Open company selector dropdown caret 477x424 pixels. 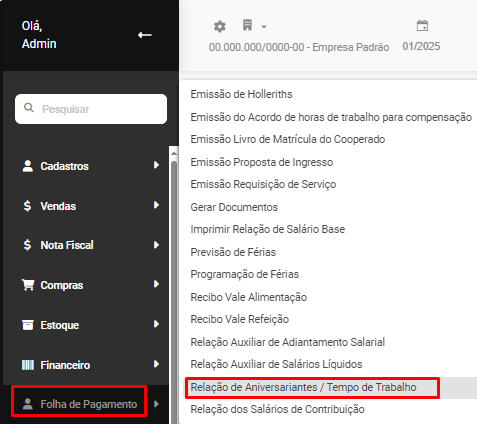pyautogui.click(x=264, y=27)
